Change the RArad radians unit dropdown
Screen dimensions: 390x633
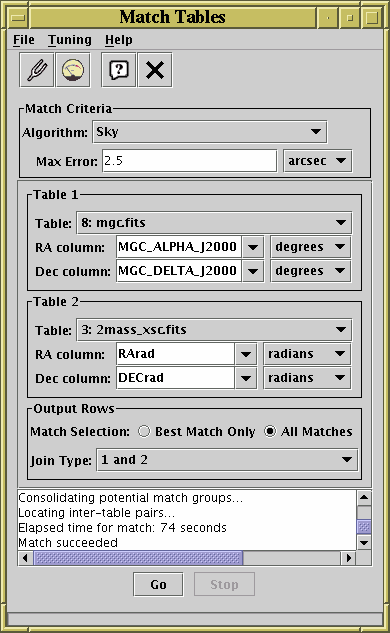coord(307,354)
